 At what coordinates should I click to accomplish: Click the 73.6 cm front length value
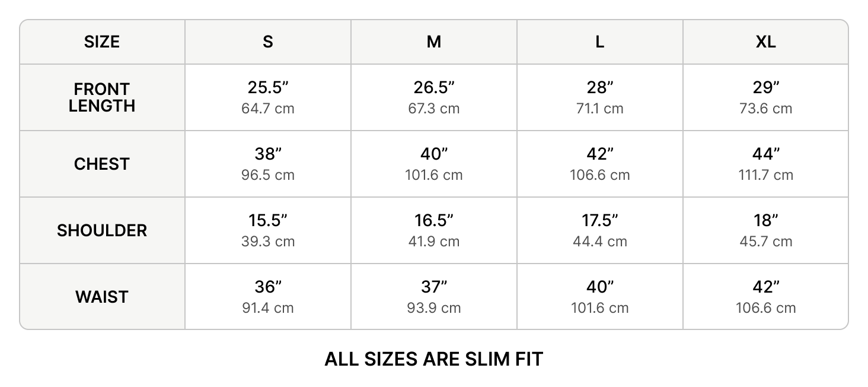click(x=765, y=109)
